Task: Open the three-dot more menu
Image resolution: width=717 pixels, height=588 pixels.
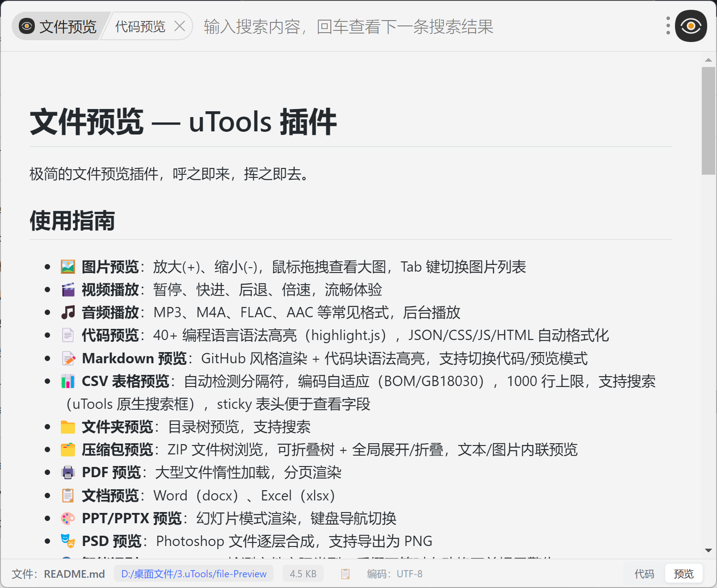Action: point(668,26)
